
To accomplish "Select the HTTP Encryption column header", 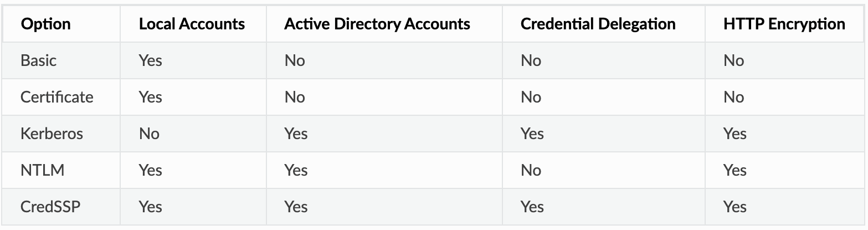I will 784,24.
